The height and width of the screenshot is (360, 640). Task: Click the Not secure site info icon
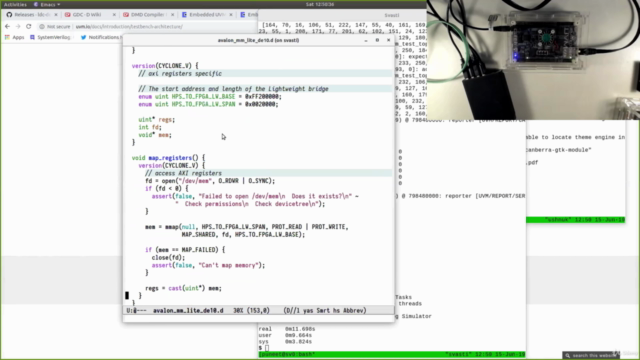point(42,27)
